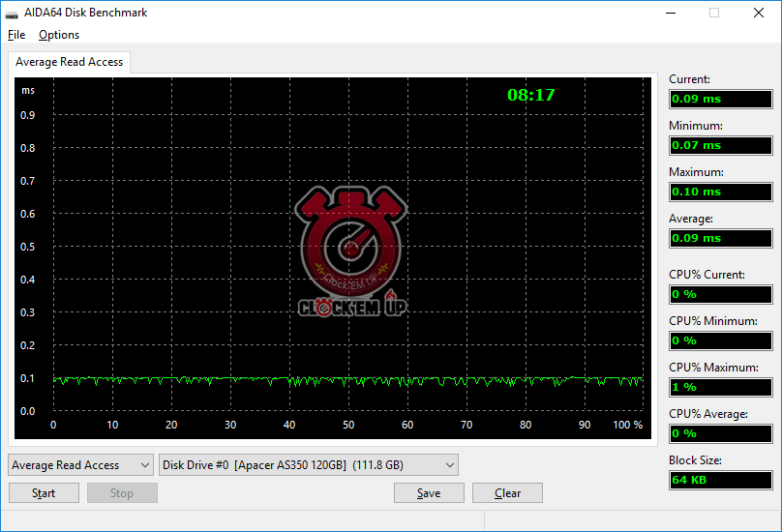This screenshot has width=782, height=532.
Task: Clear the benchmark graph
Action: tap(507, 493)
